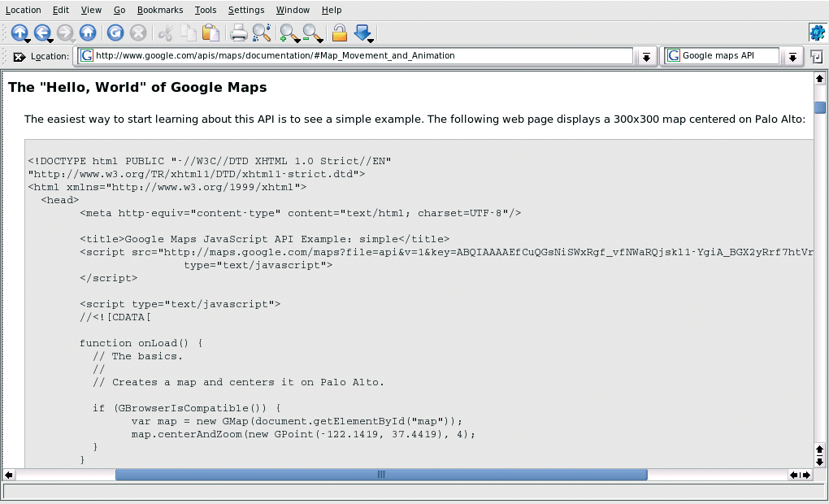This screenshot has width=829, height=504.
Task: Click the heading 'The "Hello, World" of Google Maps'
Action: 137,87
